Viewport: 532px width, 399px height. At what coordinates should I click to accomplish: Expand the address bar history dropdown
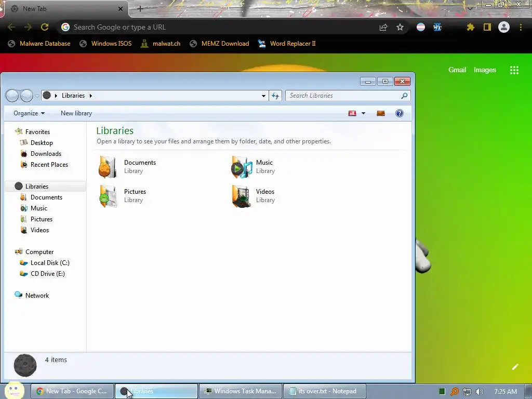[263, 96]
